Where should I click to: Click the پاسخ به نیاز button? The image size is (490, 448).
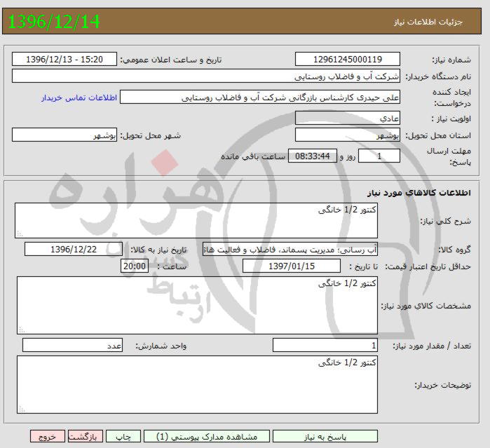tap(325, 437)
